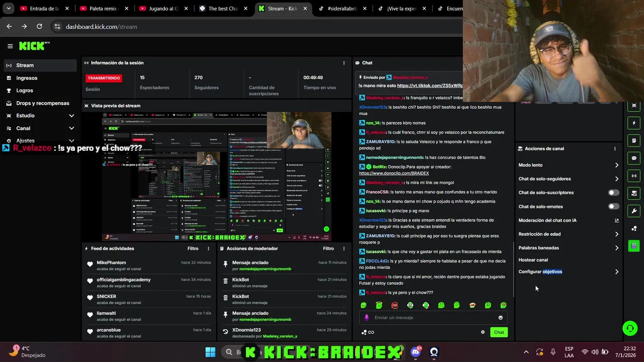The image size is (644, 362).
Task: Click the TRANSMITIENDO session status badge
Action: [104, 78]
